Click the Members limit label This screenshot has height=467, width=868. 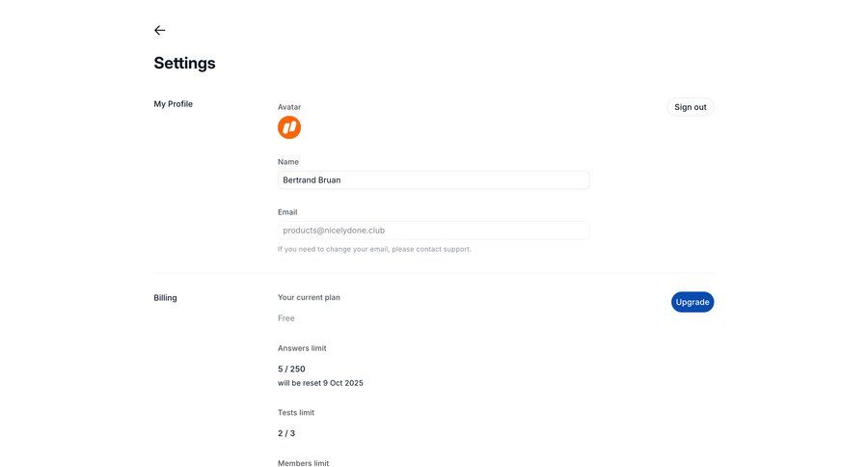tap(303, 463)
